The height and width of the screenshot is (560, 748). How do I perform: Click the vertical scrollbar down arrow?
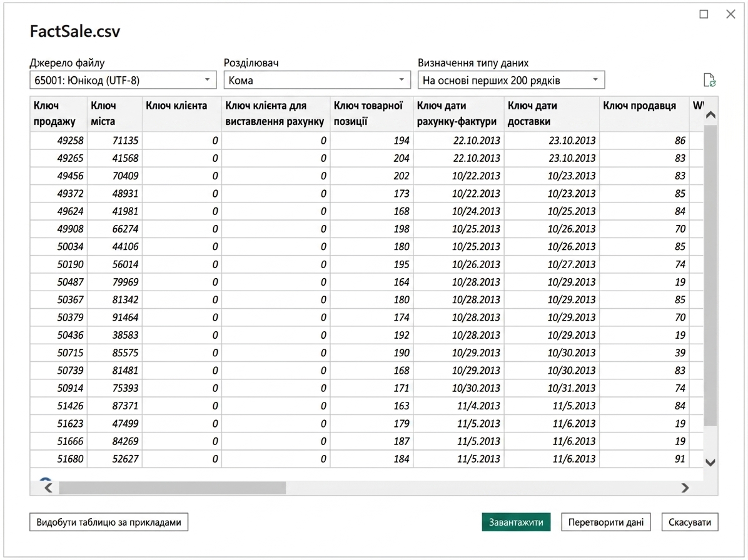(710, 462)
